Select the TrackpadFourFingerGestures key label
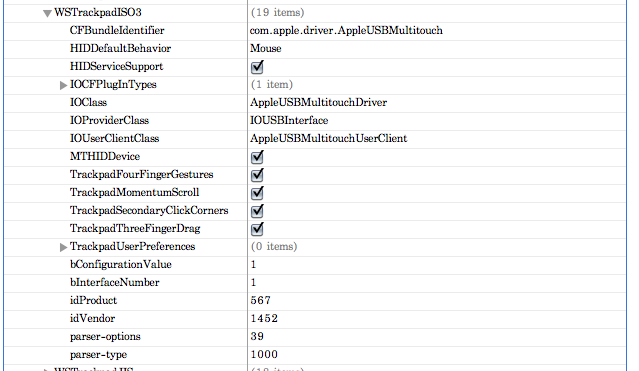This screenshot has height=371, width=639. 141,174
